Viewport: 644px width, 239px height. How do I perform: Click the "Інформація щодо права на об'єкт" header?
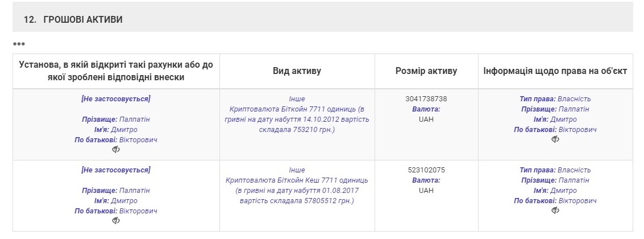click(555, 71)
